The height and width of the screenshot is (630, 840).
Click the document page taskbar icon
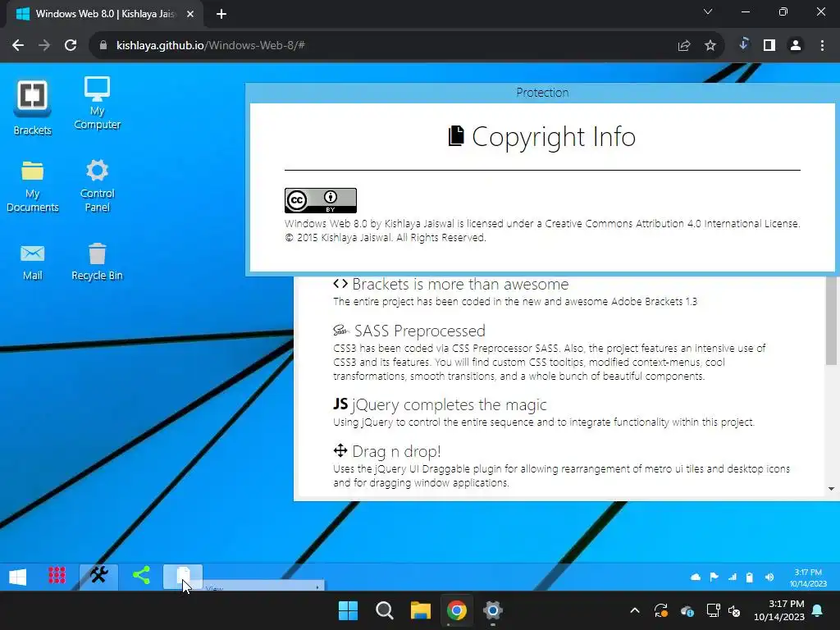point(183,577)
